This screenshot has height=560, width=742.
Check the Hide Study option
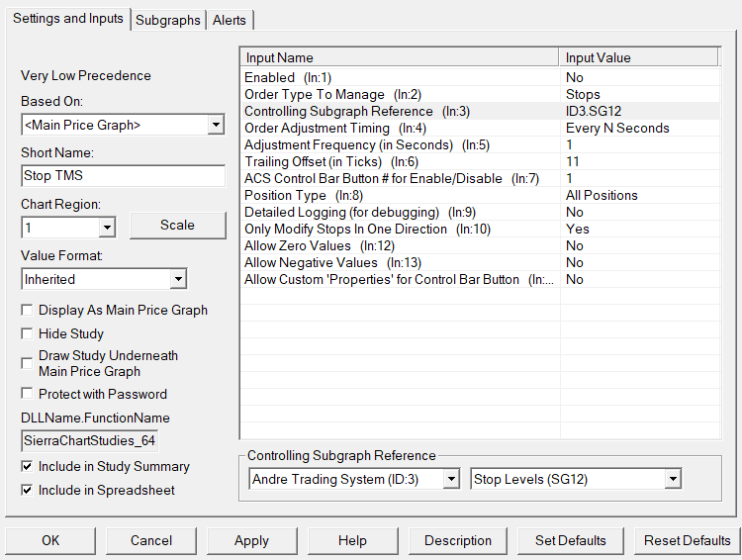point(27,333)
